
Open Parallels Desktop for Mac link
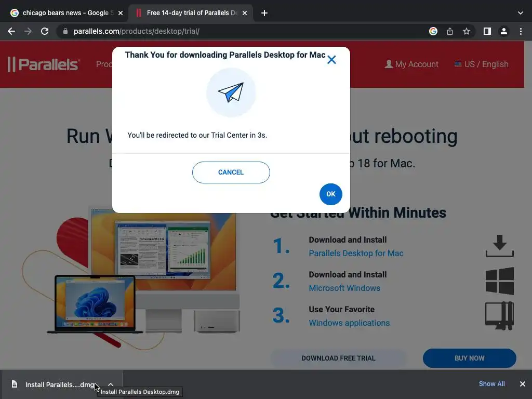[x=356, y=253]
